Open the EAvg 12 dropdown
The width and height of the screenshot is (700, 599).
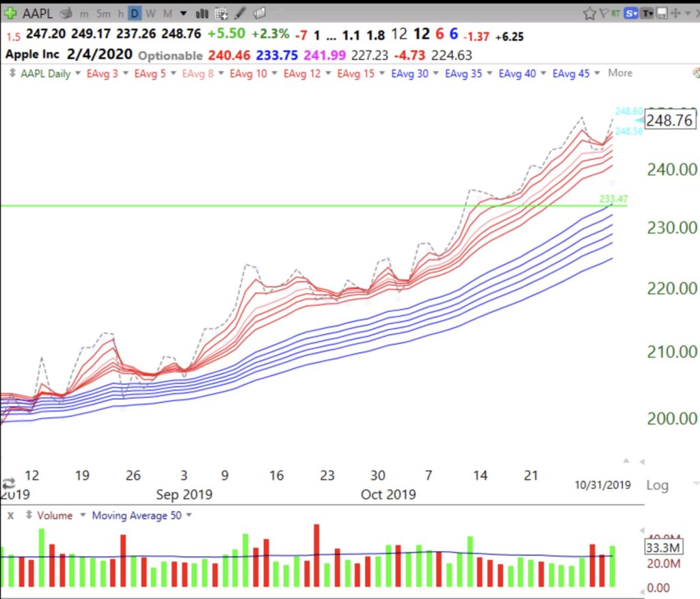click(x=328, y=72)
